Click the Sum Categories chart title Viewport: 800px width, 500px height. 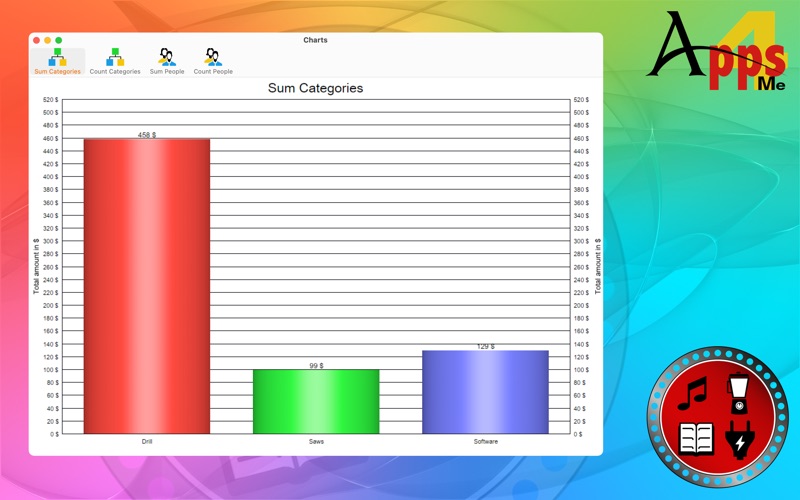point(315,88)
